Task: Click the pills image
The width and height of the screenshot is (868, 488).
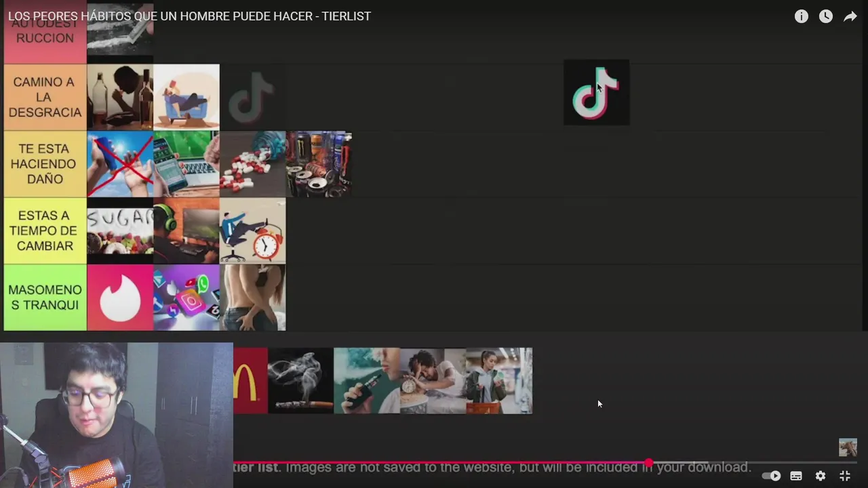Action: coord(253,164)
